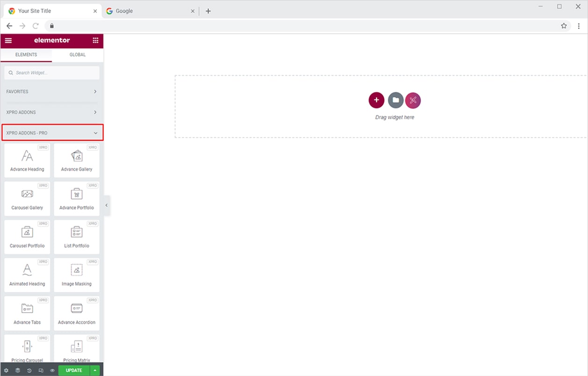Collapse the Xpro Addons - Pro section
This screenshot has height=376, width=588.
click(52, 133)
